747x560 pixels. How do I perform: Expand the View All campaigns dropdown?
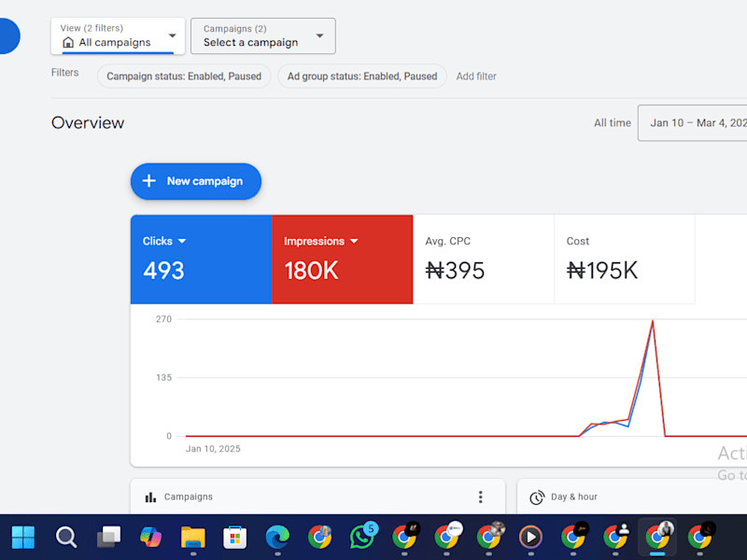click(x=118, y=36)
